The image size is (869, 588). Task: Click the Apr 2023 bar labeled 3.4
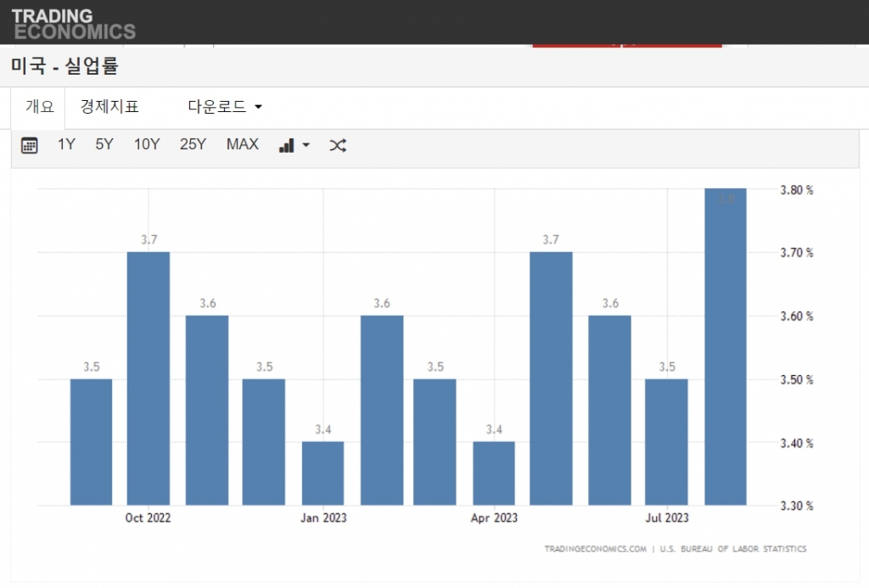pos(494,473)
